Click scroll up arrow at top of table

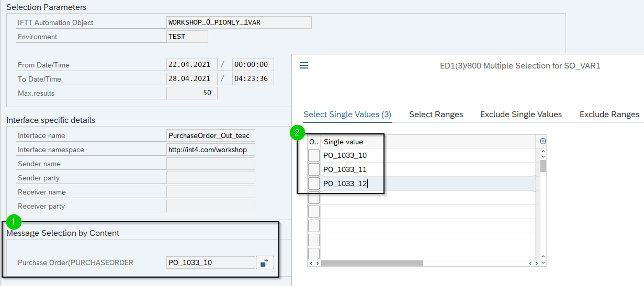point(543,151)
